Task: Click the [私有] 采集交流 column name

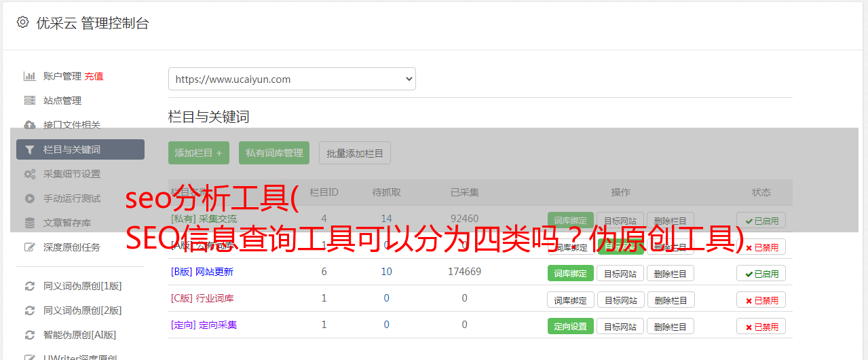Action: [204, 219]
